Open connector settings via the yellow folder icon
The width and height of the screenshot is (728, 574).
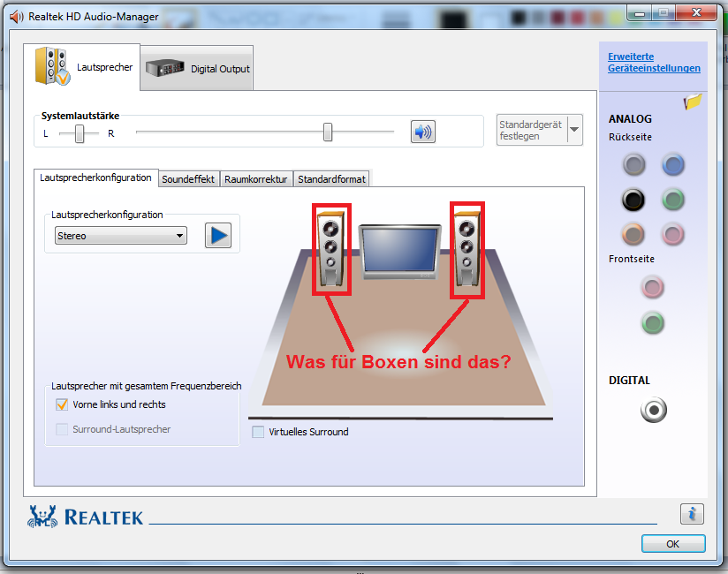pyautogui.click(x=693, y=102)
